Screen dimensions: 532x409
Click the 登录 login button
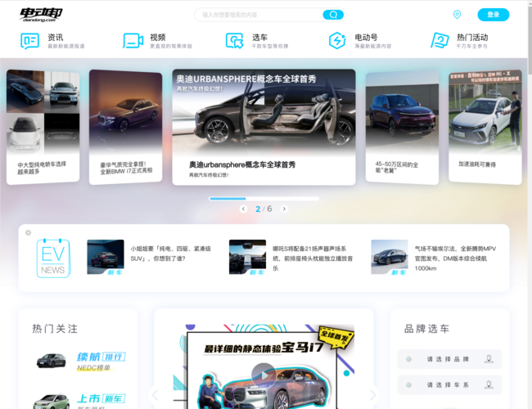[x=493, y=15]
